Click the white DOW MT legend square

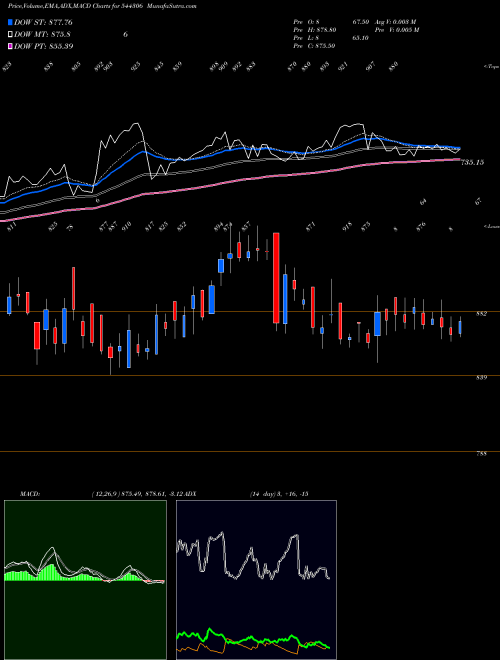[x=10, y=35]
